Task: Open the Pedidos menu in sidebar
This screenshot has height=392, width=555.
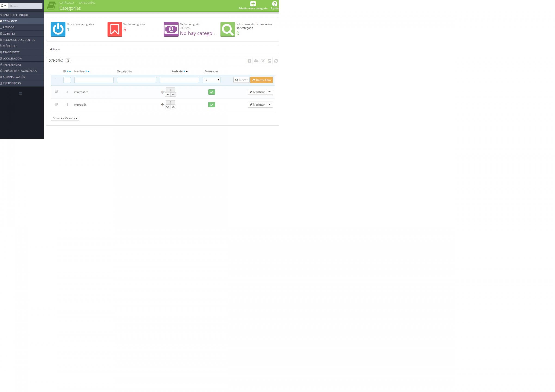Action: [9, 27]
